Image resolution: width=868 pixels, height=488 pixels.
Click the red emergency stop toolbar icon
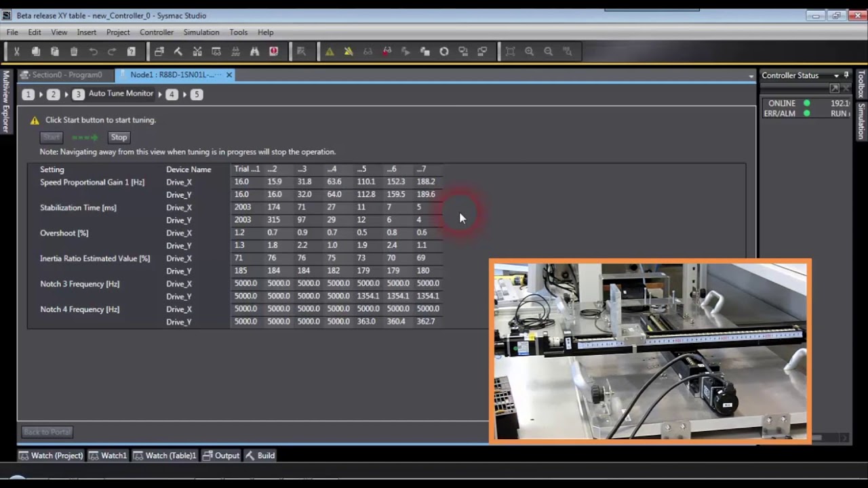273,52
